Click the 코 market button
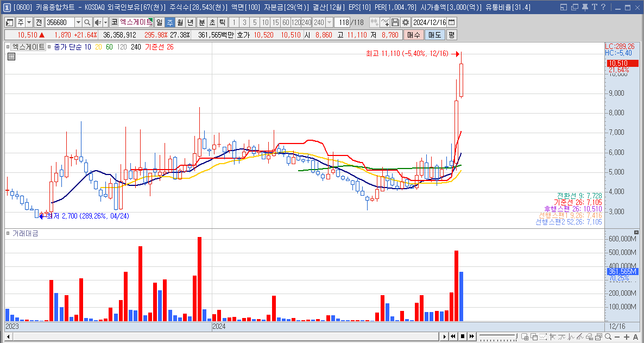 (114, 22)
